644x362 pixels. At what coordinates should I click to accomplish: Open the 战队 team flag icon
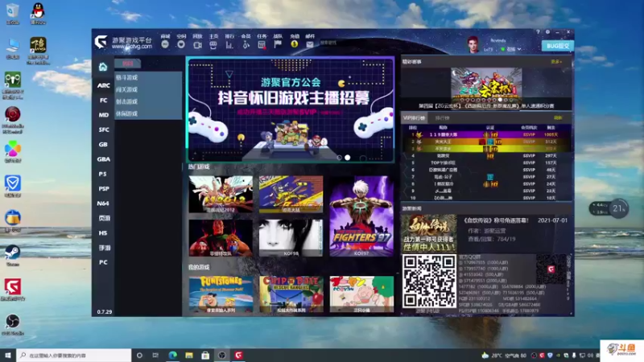point(278,44)
